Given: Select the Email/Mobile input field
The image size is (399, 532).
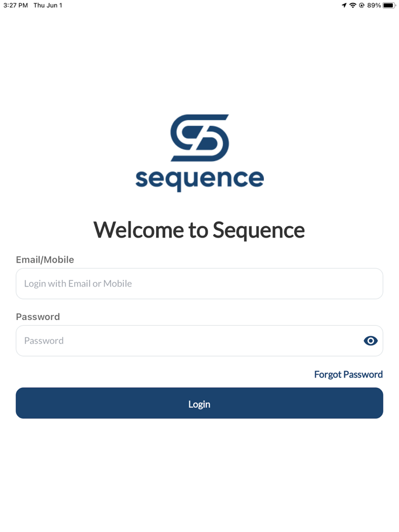Looking at the screenshot, I should [199, 283].
